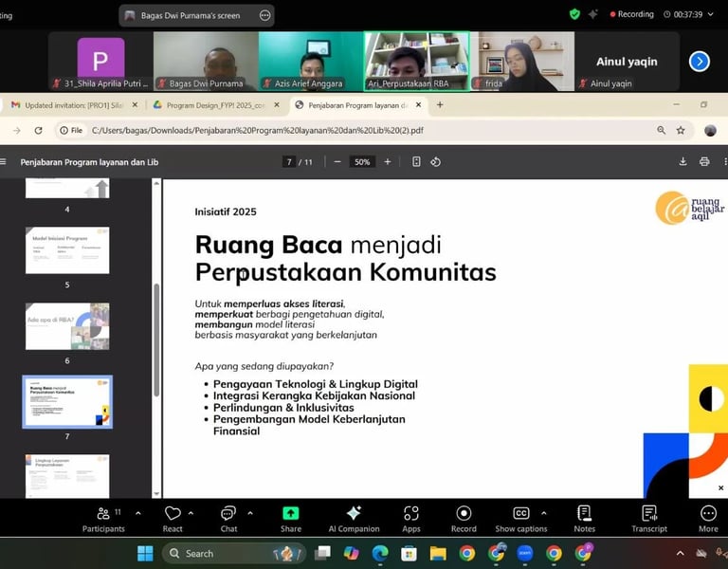Screen dimensions: 728x569
Task: Select frida's video tile
Action: (522, 62)
